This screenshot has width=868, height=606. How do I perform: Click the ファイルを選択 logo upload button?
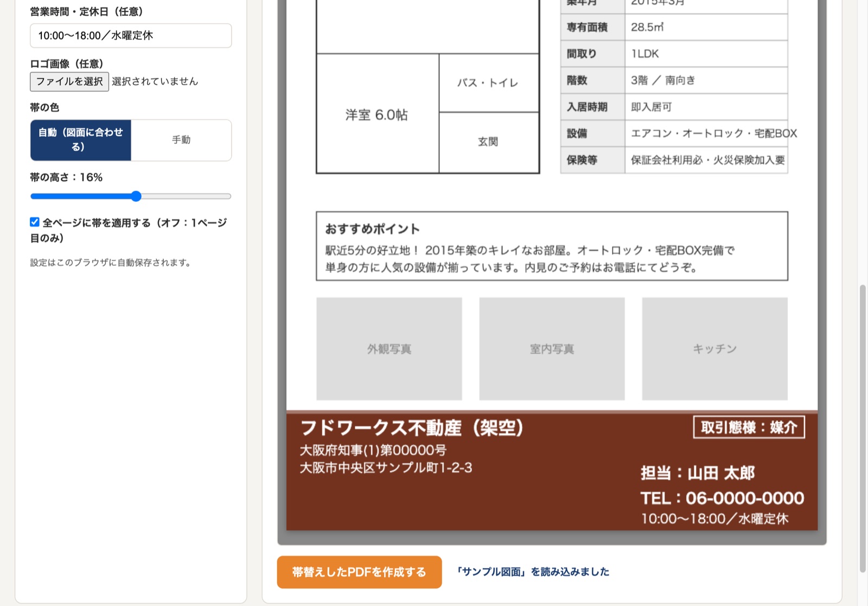click(x=69, y=81)
